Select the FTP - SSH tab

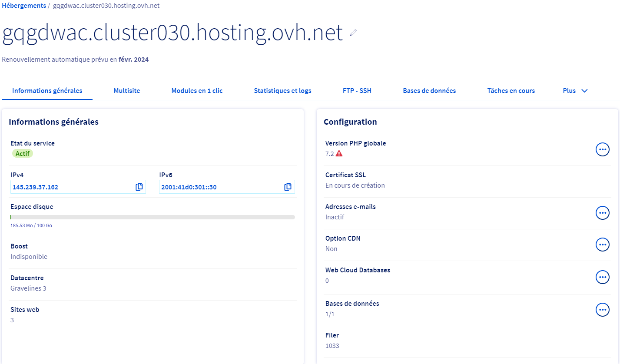pyautogui.click(x=357, y=91)
